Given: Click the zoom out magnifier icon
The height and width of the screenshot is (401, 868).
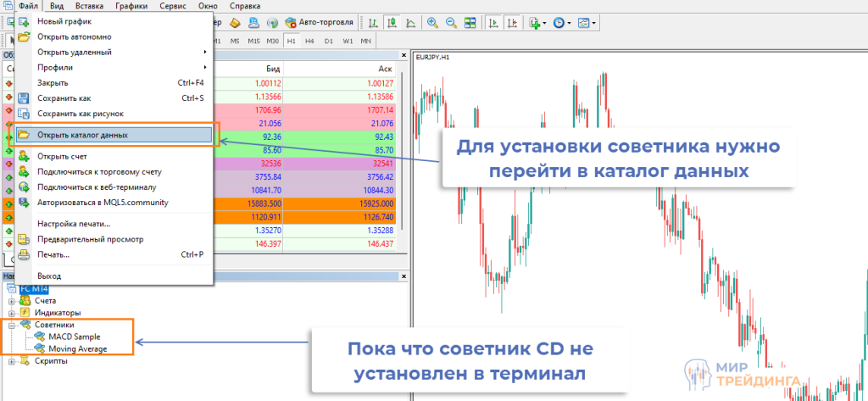Looking at the screenshot, I should coord(451,23).
